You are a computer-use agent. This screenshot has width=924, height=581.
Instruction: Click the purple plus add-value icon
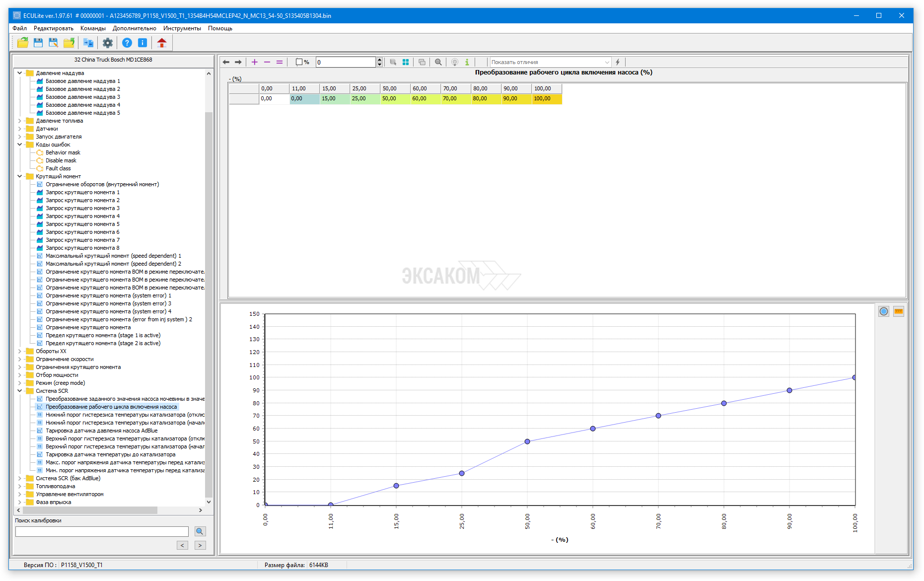[255, 62]
